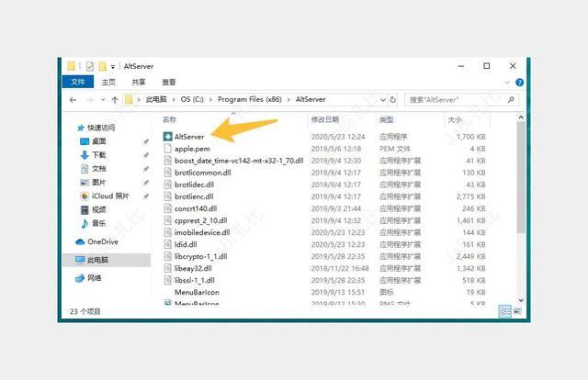The width and height of the screenshot is (588, 380).
Task: Select the libeay32.dll file icon
Action: tap(167, 269)
